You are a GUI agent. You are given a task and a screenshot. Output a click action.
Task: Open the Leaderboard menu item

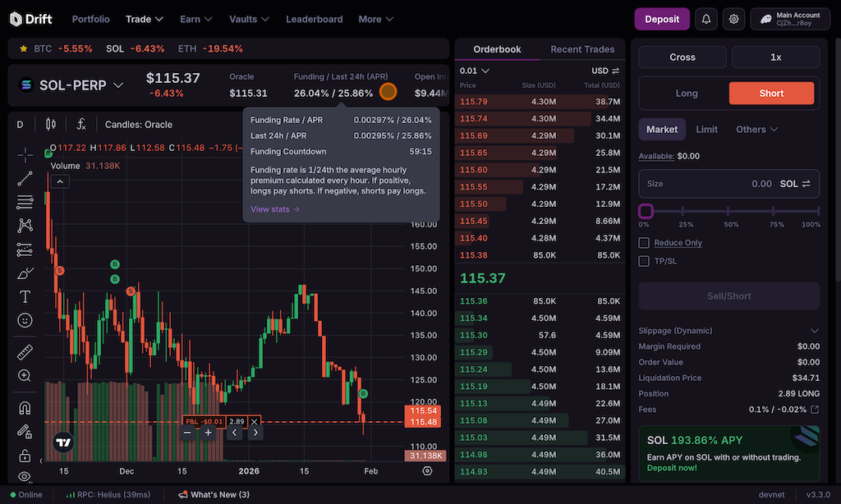coord(315,19)
